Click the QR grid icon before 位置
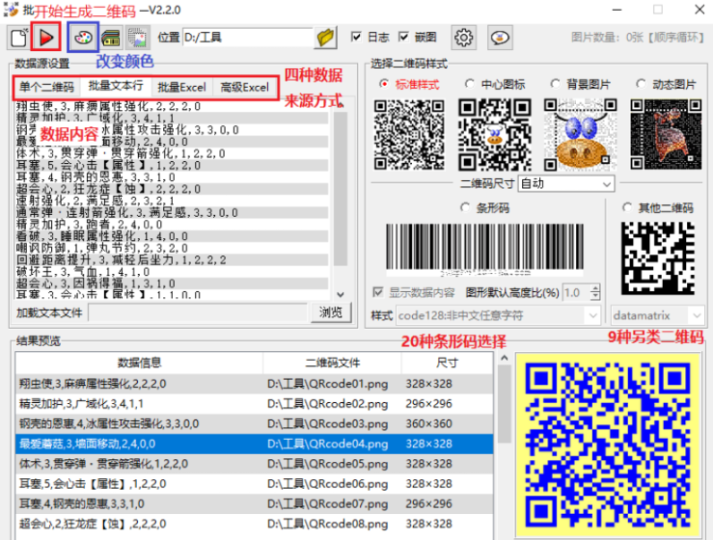 (x=137, y=38)
